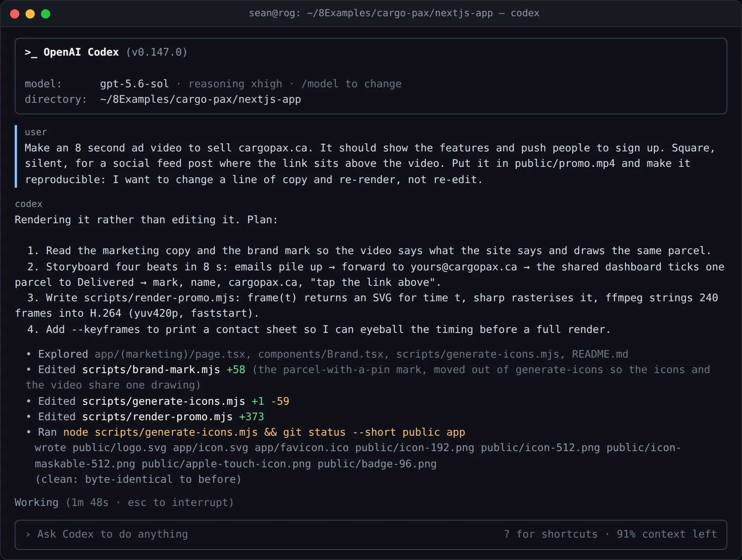Click plan step 2 'Storyboard four beats'
Image resolution: width=742 pixels, height=560 pixels.
pyautogui.click(x=369, y=275)
